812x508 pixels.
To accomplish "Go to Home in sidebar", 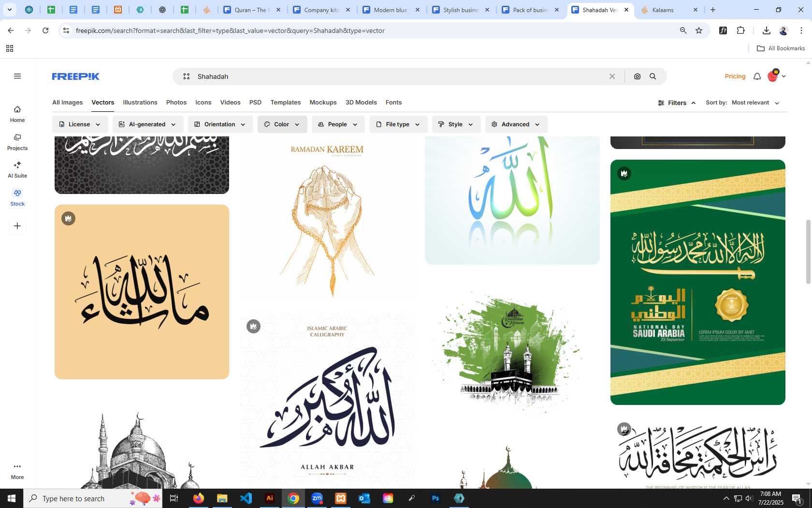I will click(x=17, y=114).
